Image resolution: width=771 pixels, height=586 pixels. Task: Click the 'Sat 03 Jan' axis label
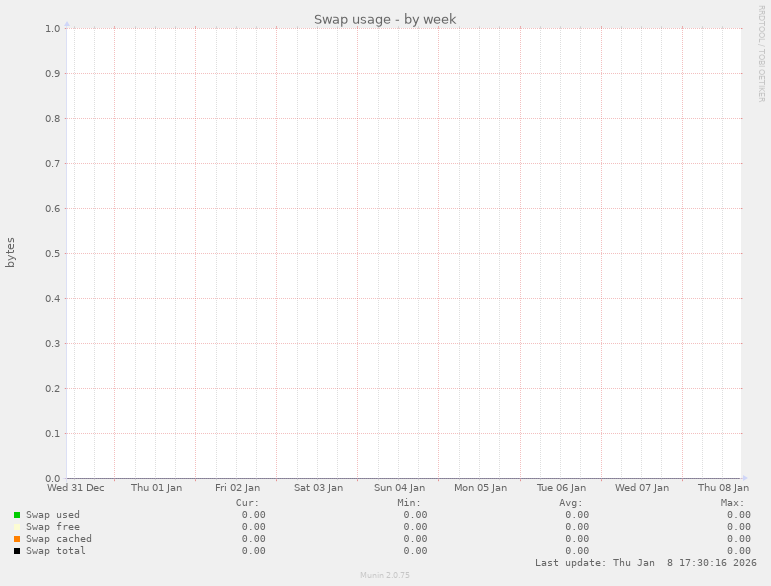[x=319, y=488]
